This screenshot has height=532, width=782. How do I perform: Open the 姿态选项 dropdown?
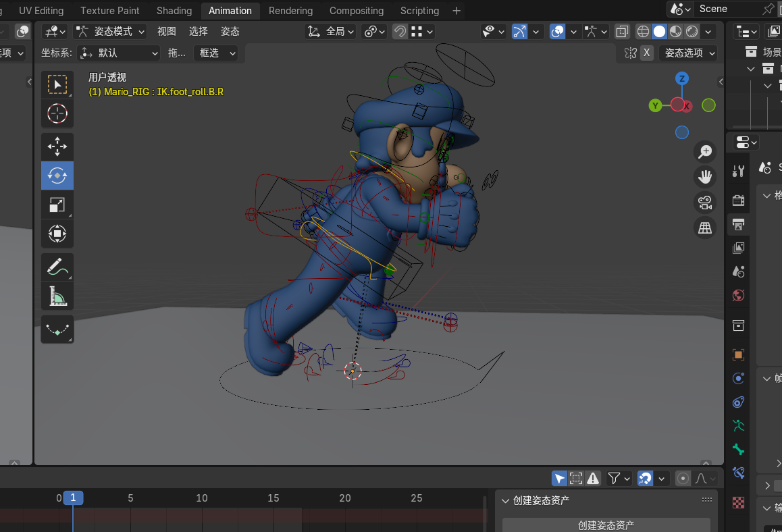point(689,53)
